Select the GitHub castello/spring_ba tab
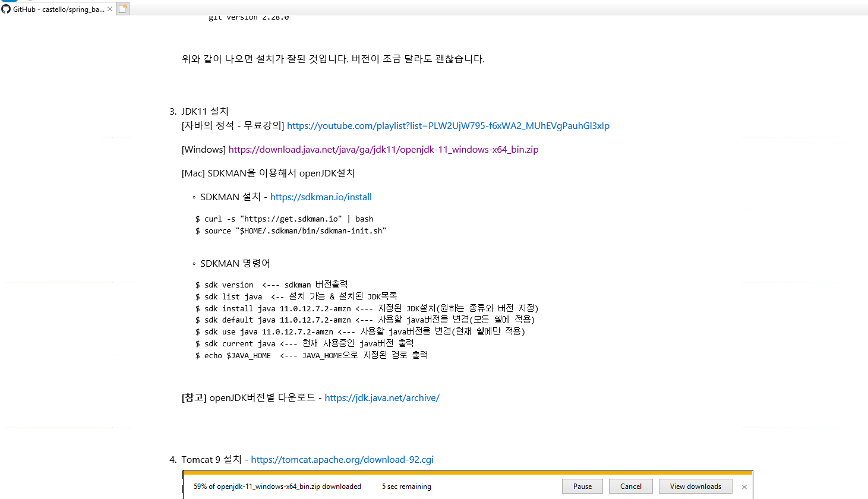 (x=57, y=9)
